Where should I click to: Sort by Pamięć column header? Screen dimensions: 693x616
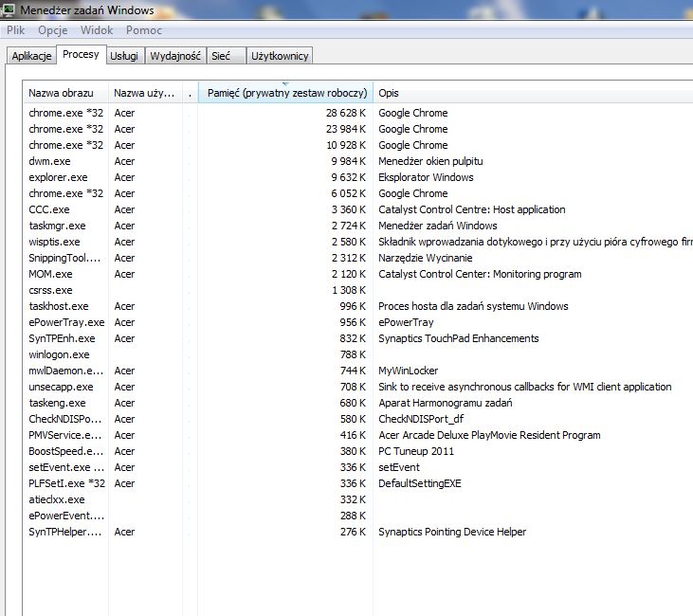[x=286, y=93]
